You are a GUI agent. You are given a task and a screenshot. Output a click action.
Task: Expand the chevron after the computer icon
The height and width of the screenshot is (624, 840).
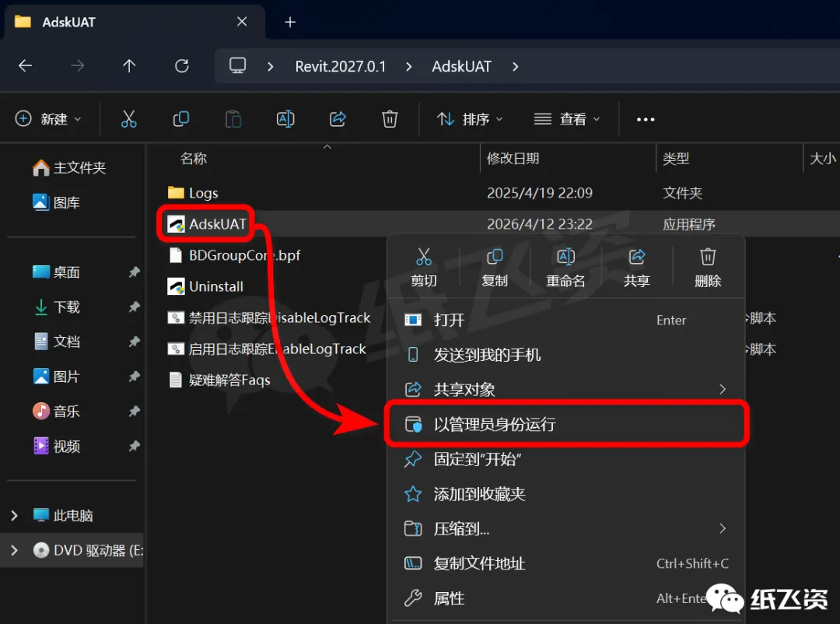click(x=271, y=66)
